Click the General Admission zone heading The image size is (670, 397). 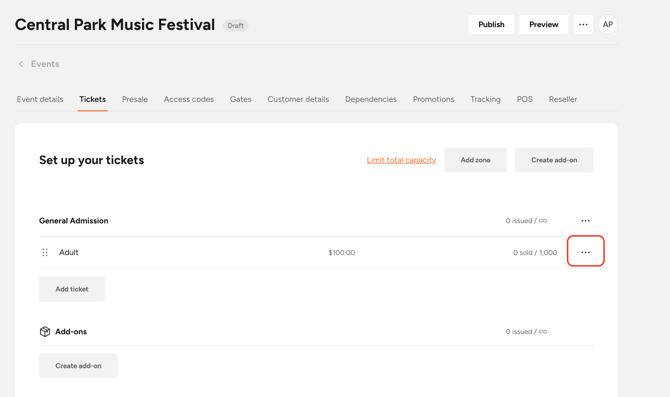pyautogui.click(x=73, y=221)
